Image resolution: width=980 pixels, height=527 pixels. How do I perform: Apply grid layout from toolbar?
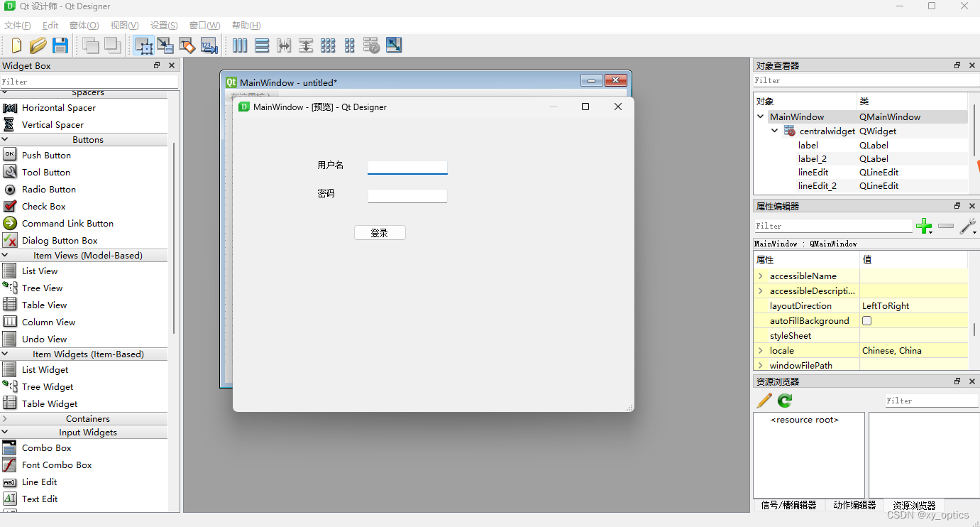pos(328,45)
